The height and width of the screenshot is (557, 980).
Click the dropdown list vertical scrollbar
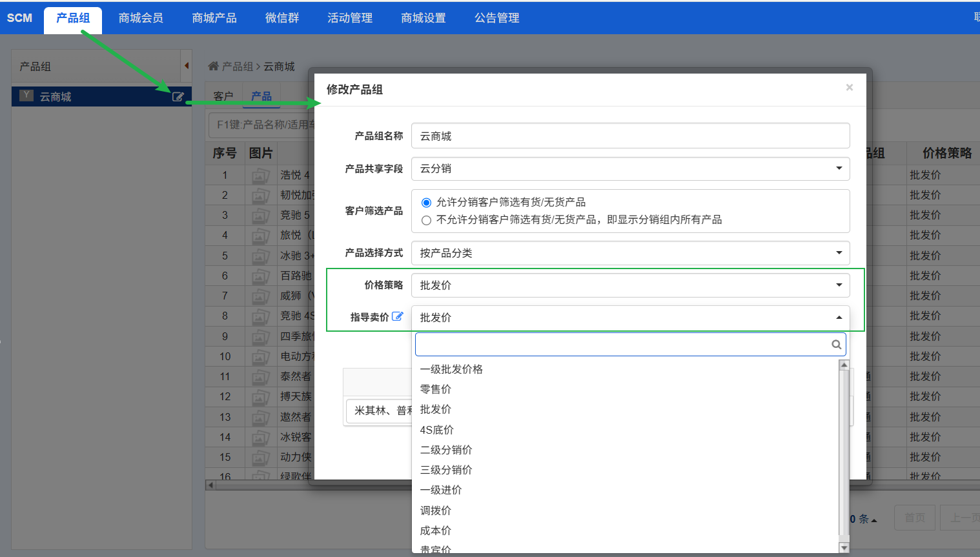844,452
